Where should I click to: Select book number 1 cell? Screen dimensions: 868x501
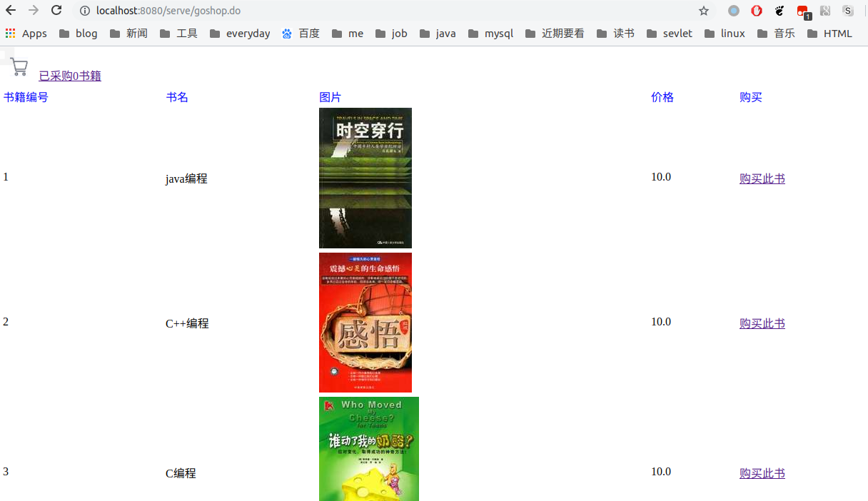(6, 177)
